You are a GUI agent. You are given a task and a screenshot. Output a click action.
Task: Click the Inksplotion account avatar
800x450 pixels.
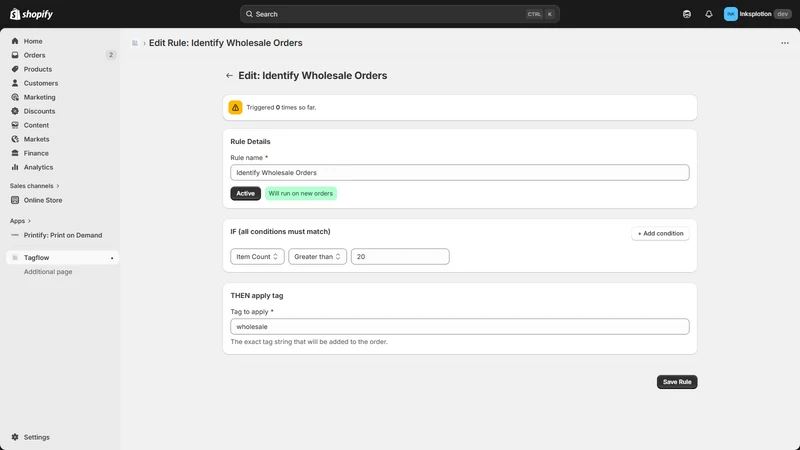[731, 14]
